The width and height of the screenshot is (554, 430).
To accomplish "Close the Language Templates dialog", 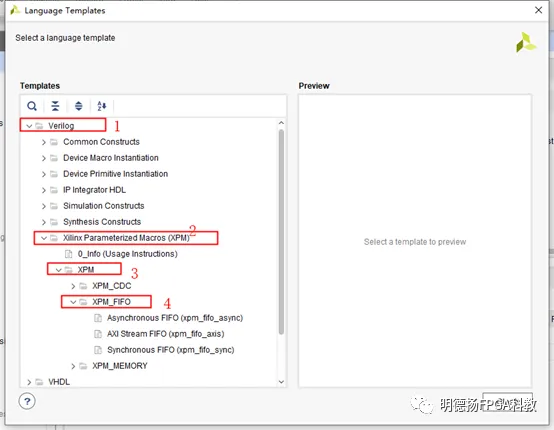I will (538, 10).
